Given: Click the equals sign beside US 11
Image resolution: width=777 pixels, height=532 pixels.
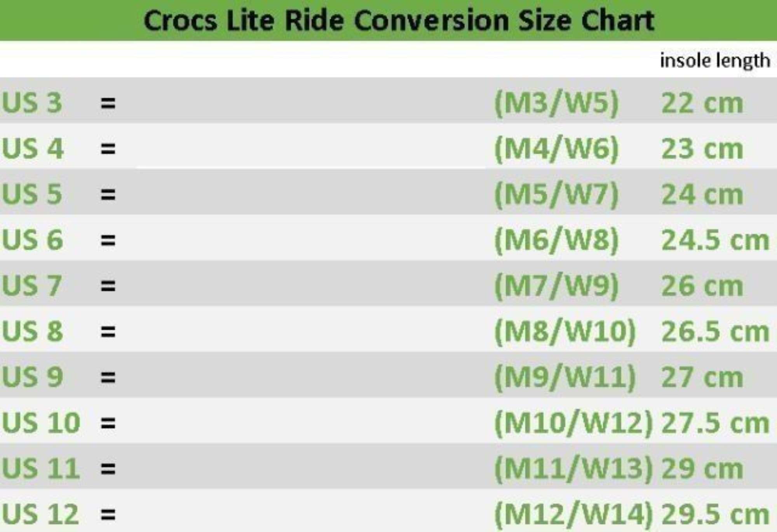Looking at the screenshot, I should [108, 468].
